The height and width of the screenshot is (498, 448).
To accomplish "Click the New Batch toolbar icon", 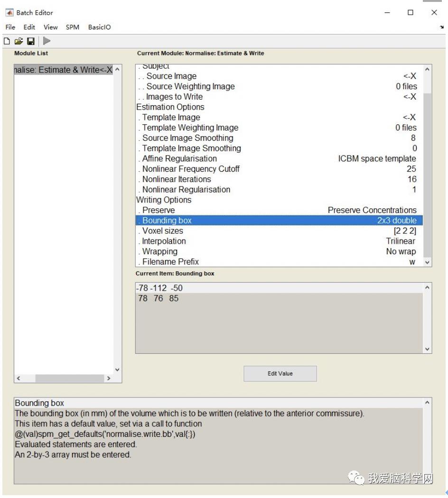I will 7,41.
